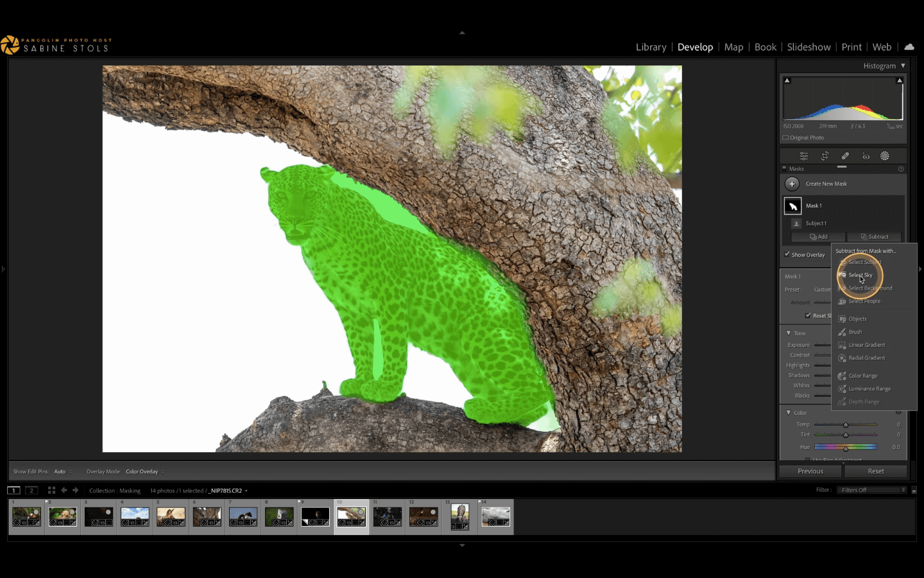Screen dimensions: 924x578
Task: Click the cloud sync icon
Action: click(x=909, y=47)
